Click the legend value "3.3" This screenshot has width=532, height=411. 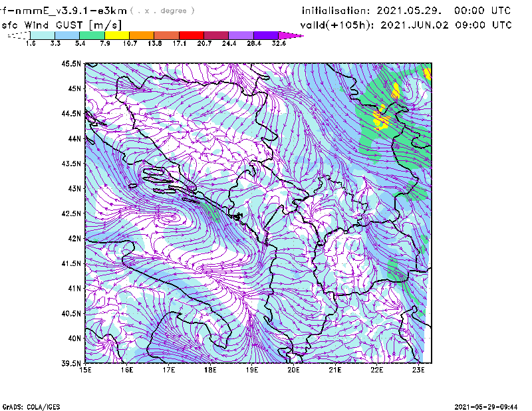click(x=55, y=43)
